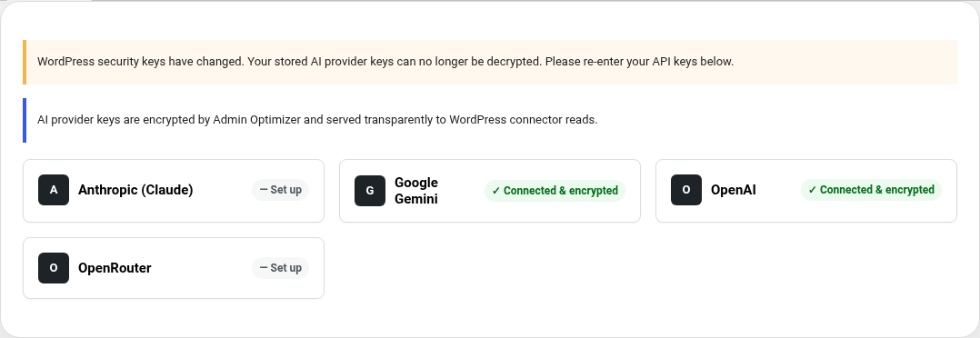Click the blue info notice left bar

point(25,120)
